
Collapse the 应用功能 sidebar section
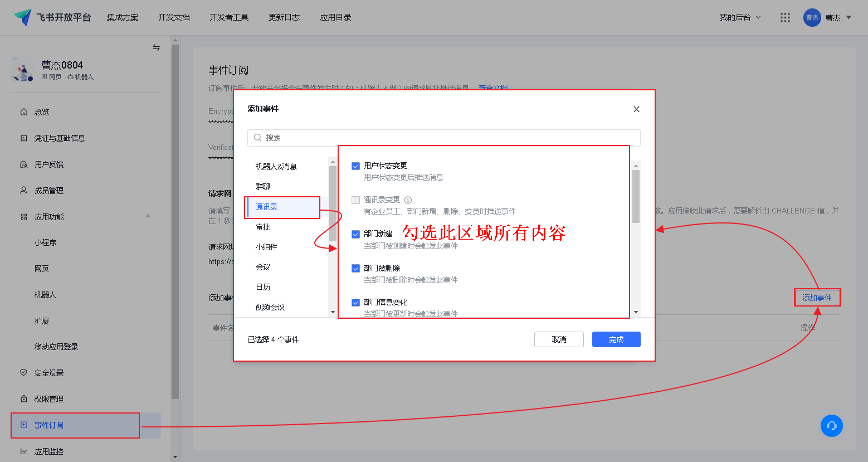pyautogui.click(x=148, y=216)
